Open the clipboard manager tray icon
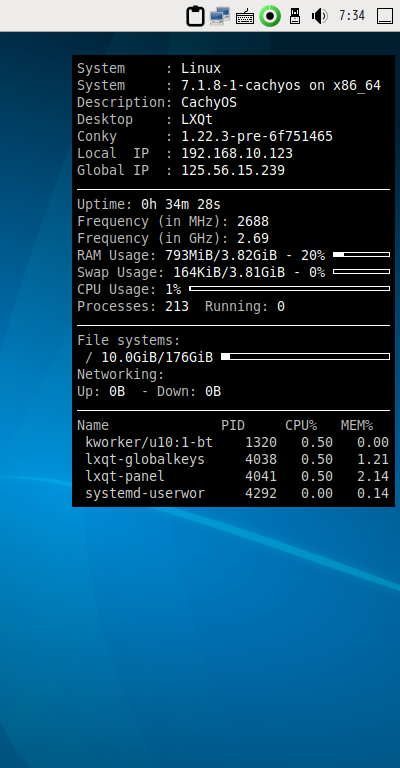Viewport: 400px width, 768px height. point(195,16)
